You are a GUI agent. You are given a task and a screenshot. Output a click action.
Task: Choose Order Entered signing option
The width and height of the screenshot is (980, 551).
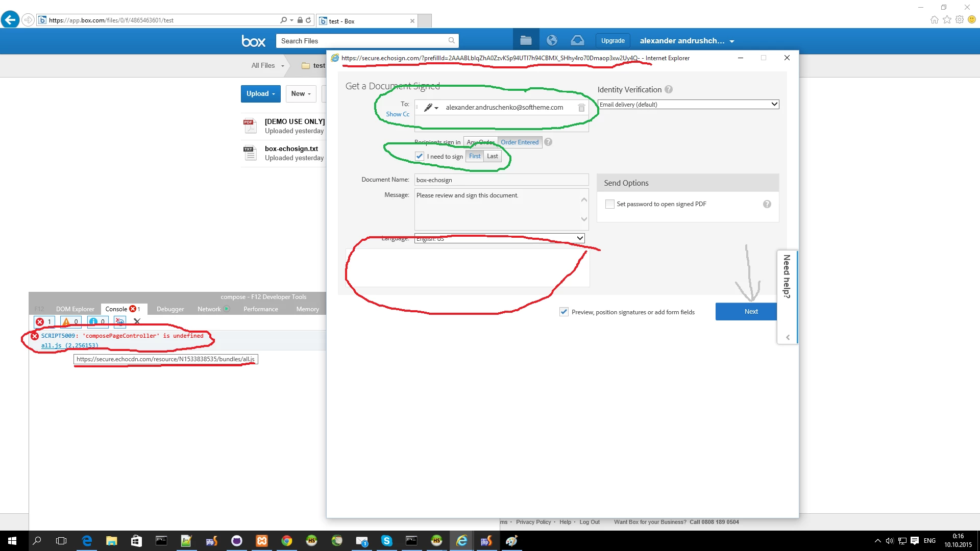click(520, 142)
